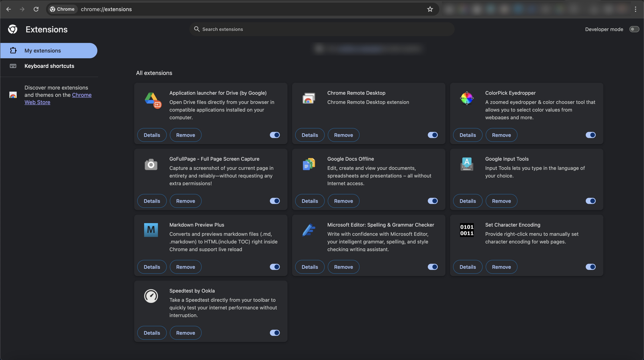Toggle the GoFullPage extension on/off
The image size is (644, 360).
click(x=275, y=201)
